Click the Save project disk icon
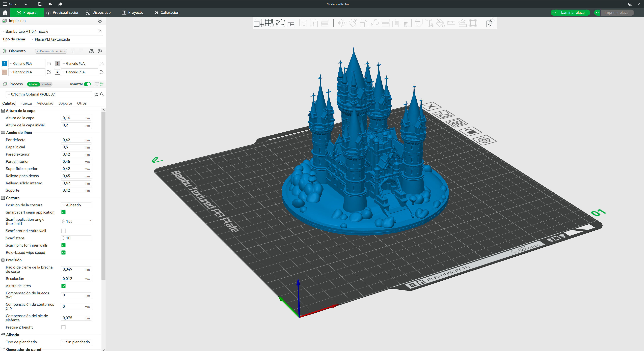The width and height of the screenshot is (644, 351). click(40, 4)
